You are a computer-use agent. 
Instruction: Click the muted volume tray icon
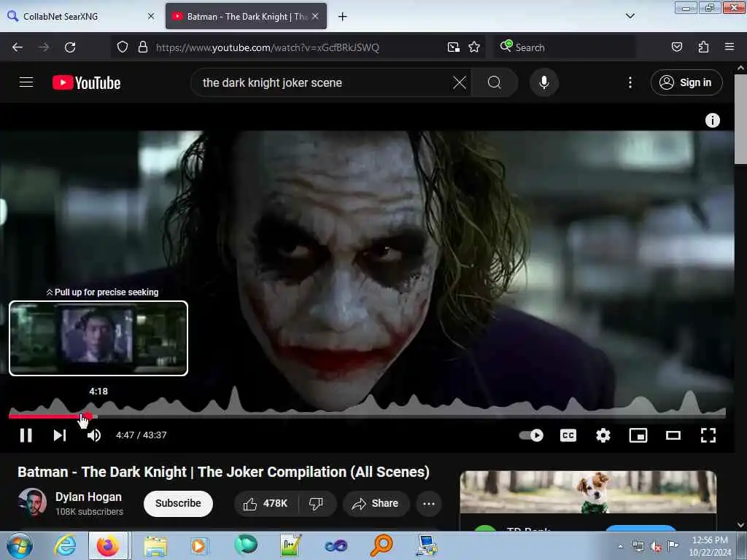656,547
